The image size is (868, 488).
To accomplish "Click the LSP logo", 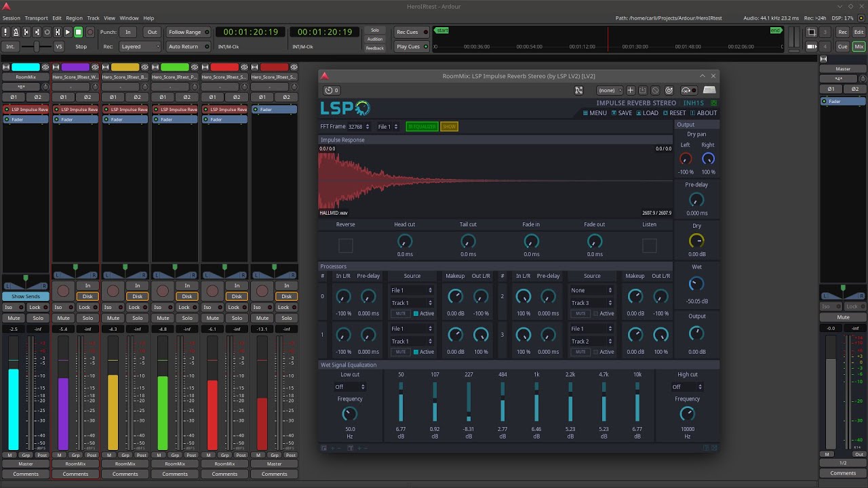I will 345,108.
